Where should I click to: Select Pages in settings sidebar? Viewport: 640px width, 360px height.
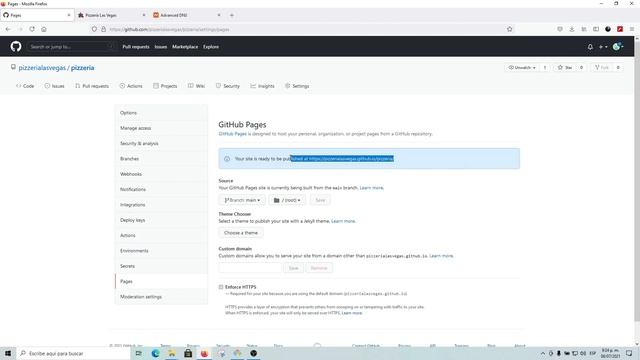(x=161, y=281)
